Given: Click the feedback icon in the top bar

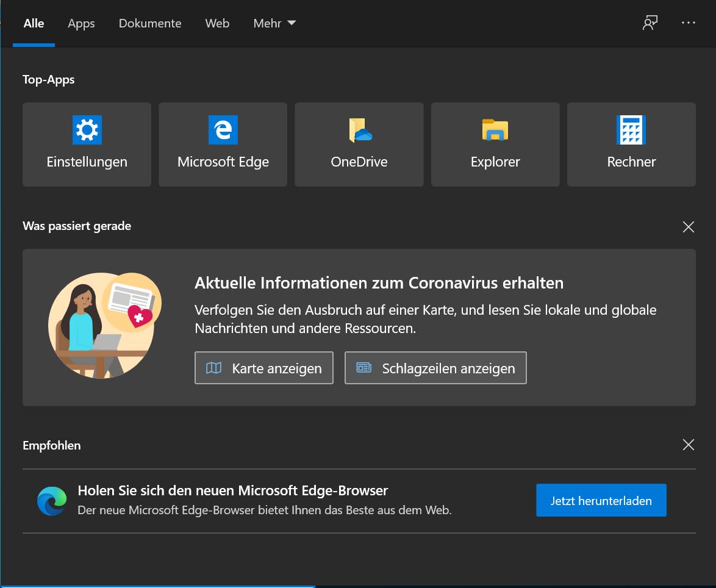Looking at the screenshot, I should pyautogui.click(x=650, y=23).
